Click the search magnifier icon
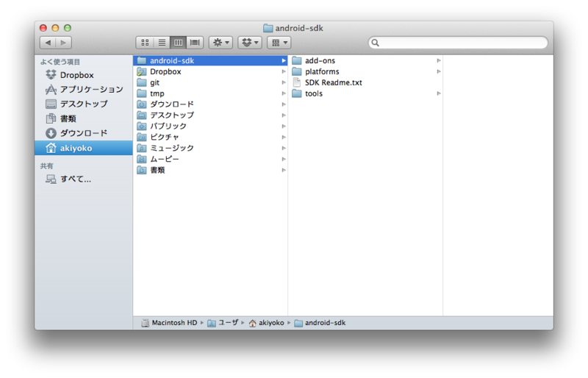The width and height of the screenshot is (588, 378). pos(375,43)
